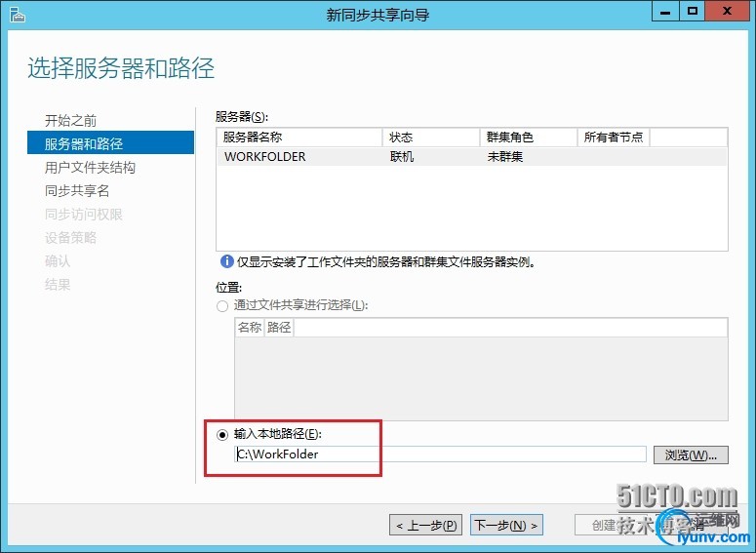Open the 同步访问权限 step

(84, 214)
